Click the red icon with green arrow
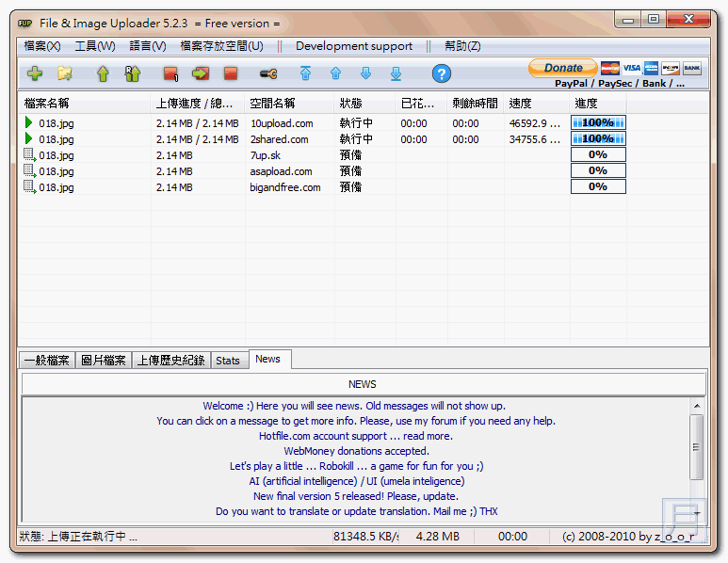The height and width of the screenshot is (563, 728). tap(201, 73)
